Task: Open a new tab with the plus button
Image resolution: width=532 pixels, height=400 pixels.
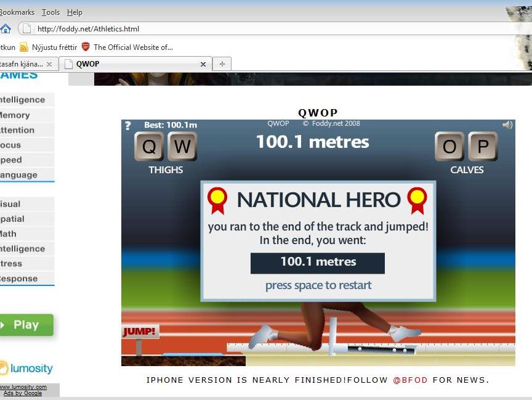Action: [222, 64]
